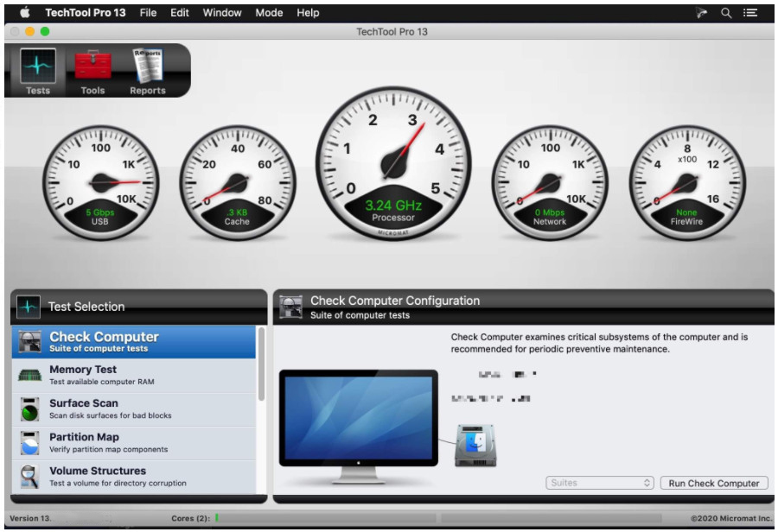Click Run Check Computer button
This screenshot has width=778, height=532.
[714, 483]
